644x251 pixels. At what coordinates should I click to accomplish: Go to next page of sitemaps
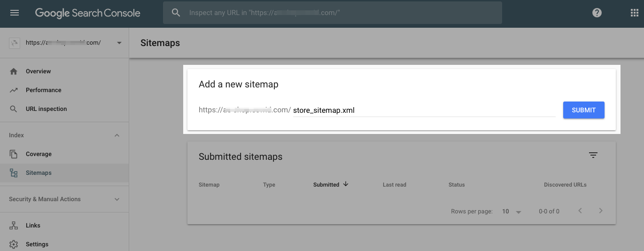pos(601,211)
